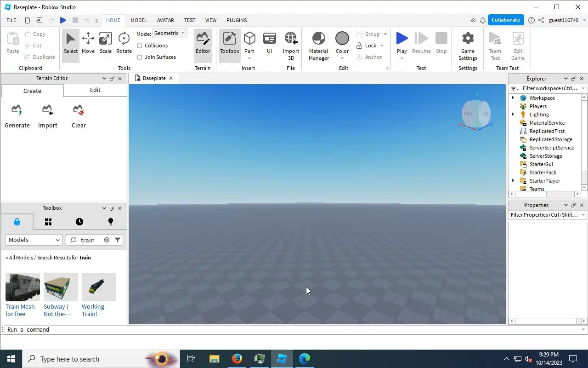Image resolution: width=588 pixels, height=368 pixels.
Task: Select the Working Train! model
Action: pyautogui.click(x=99, y=295)
